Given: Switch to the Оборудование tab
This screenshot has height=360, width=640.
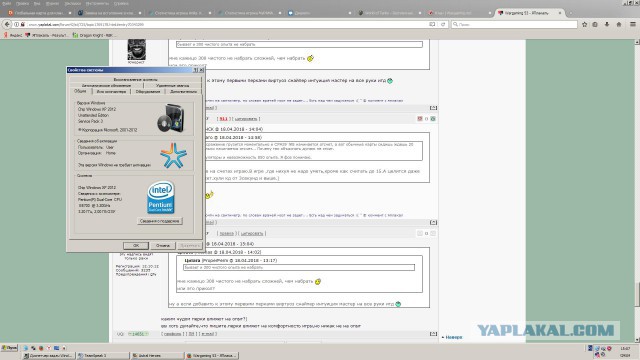Looking at the screenshot, I should pos(148,91).
